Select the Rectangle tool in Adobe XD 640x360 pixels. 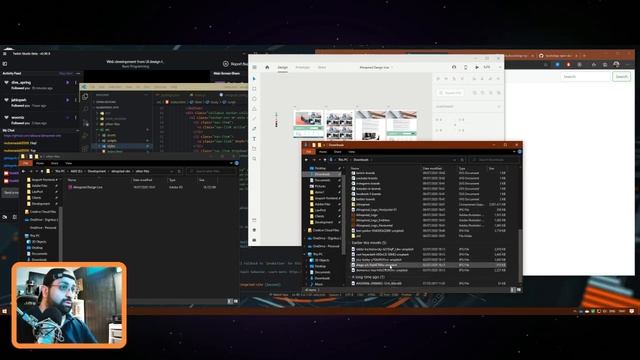254,89
